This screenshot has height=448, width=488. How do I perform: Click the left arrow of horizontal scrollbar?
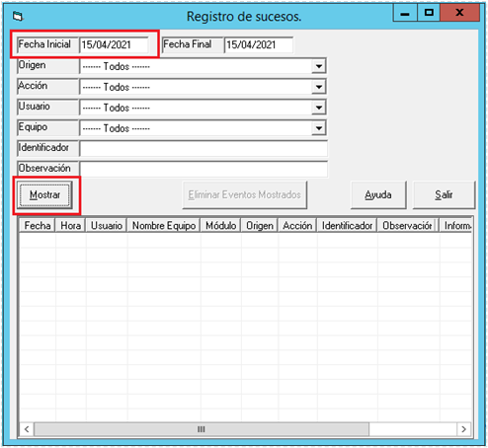27,429
